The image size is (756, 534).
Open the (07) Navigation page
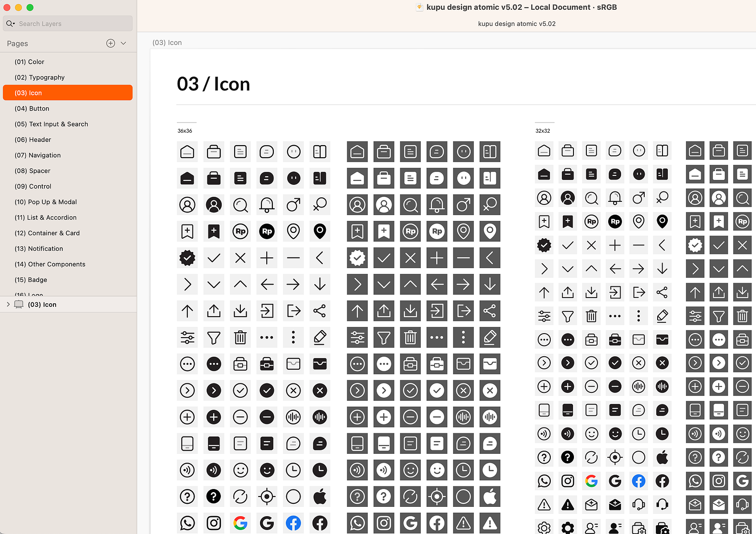tap(68, 155)
